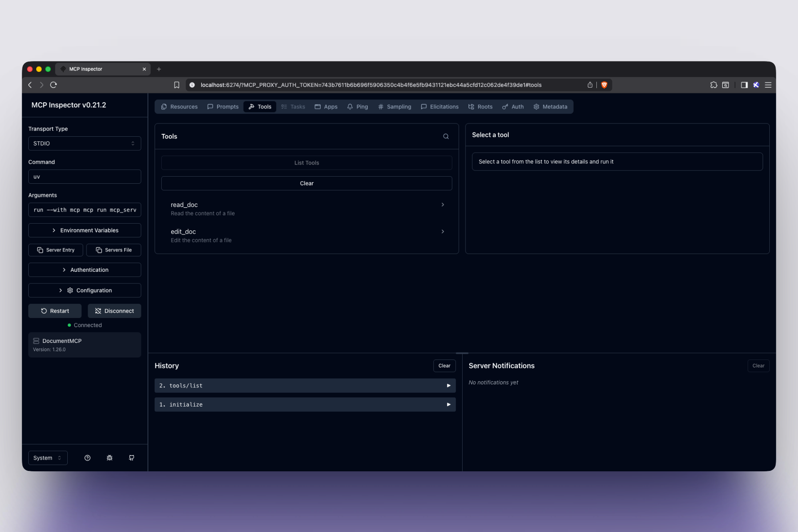Click the MCP Inspector v0.21.2 title

[69, 105]
